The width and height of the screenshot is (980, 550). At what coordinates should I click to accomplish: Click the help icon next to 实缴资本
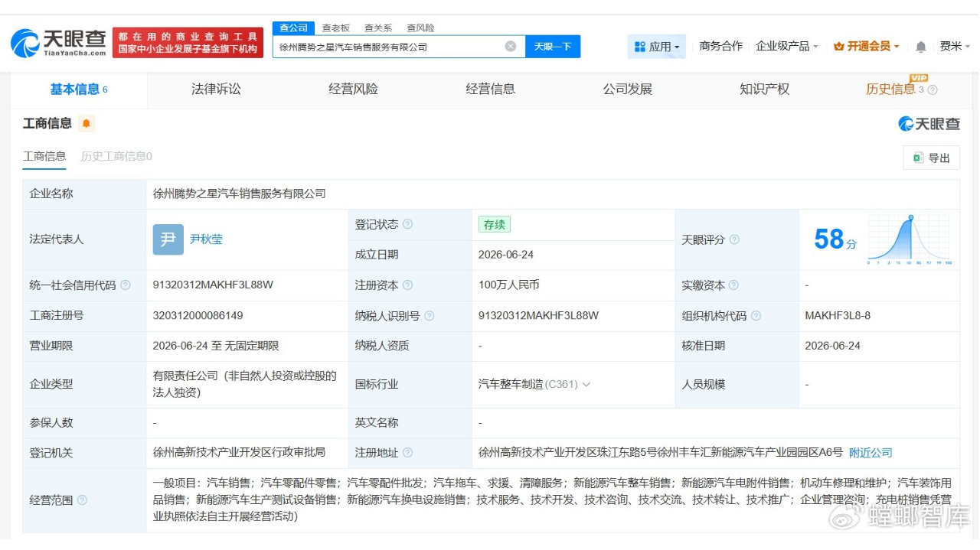pos(733,285)
